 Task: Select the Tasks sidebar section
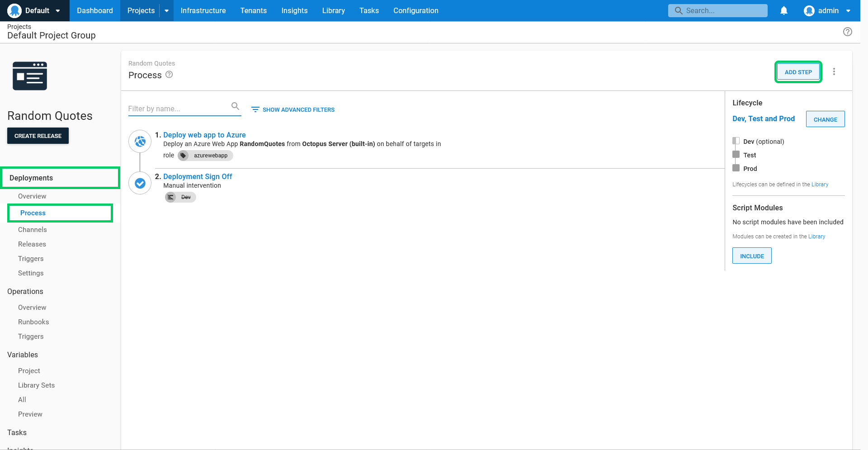tap(17, 432)
